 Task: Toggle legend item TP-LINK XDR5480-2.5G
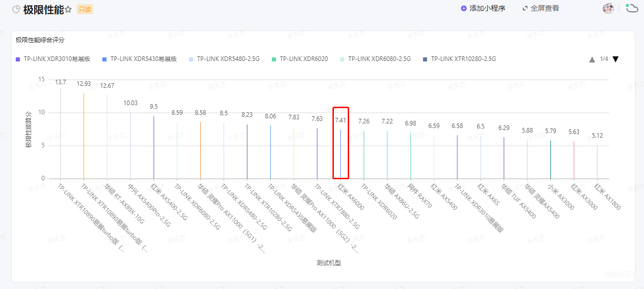pos(224,59)
